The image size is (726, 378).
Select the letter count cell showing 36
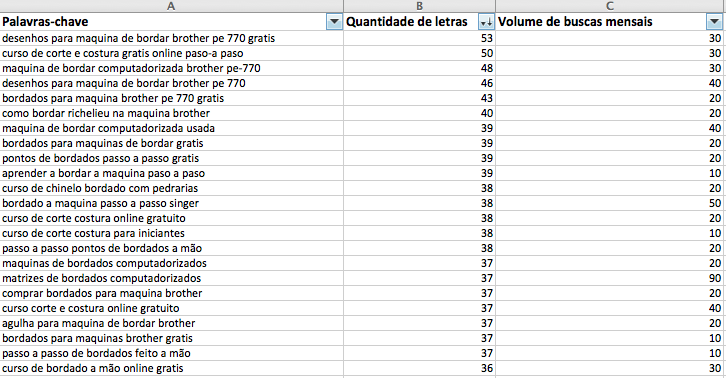pos(419,368)
